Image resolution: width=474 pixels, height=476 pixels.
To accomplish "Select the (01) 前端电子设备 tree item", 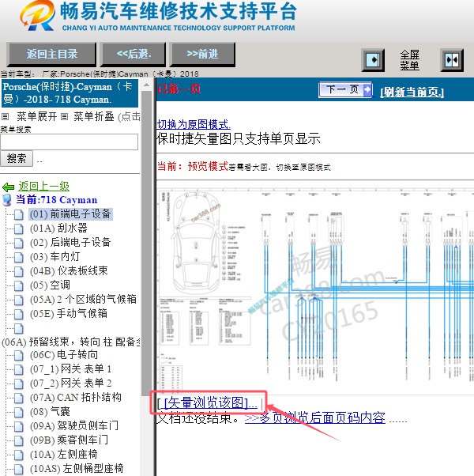I will click(x=70, y=213).
